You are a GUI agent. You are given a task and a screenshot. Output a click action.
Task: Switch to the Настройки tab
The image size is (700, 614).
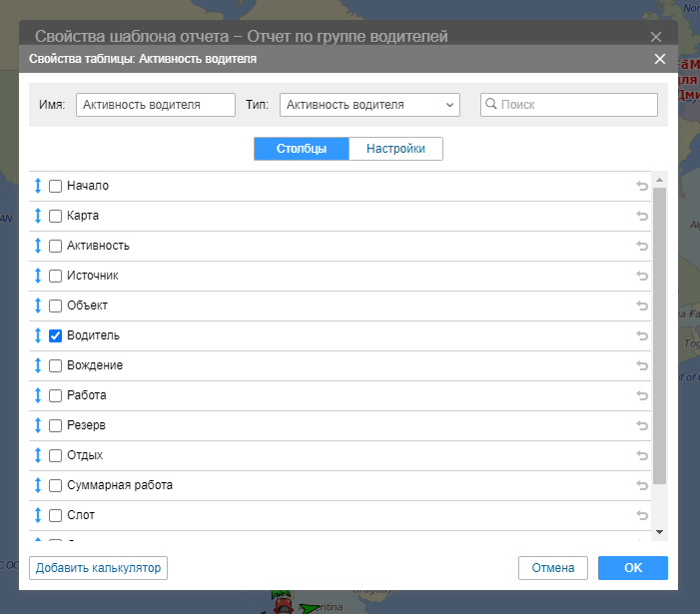coord(395,149)
